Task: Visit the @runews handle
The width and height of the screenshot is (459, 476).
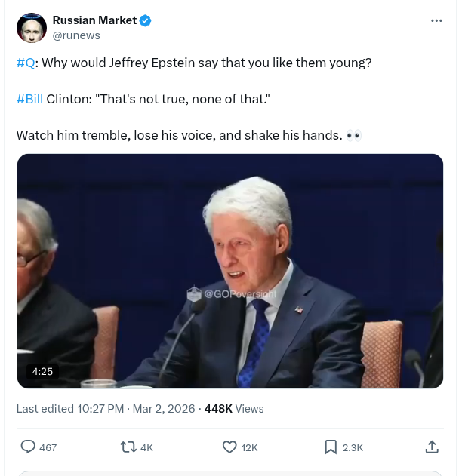Action: (76, 35)
